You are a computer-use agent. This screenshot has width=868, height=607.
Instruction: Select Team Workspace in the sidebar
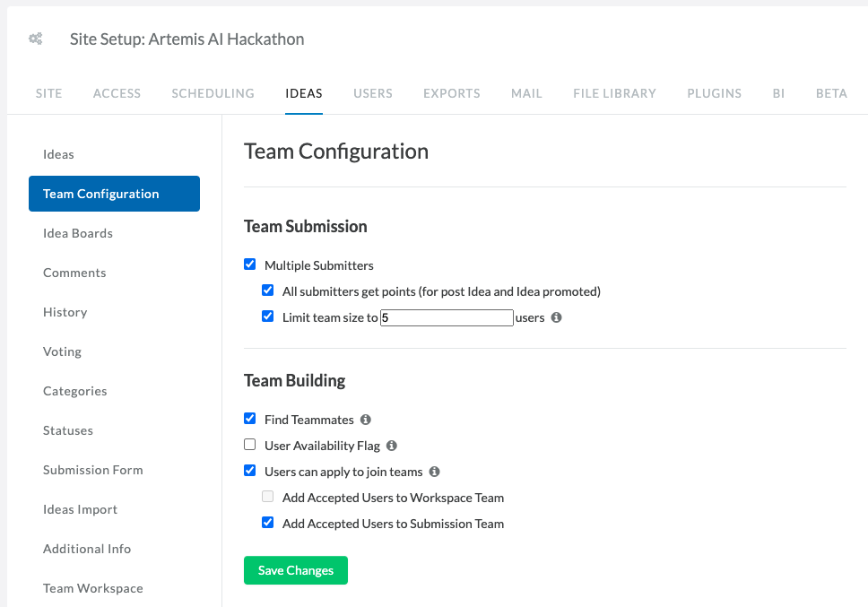click(x=92, y=589)
